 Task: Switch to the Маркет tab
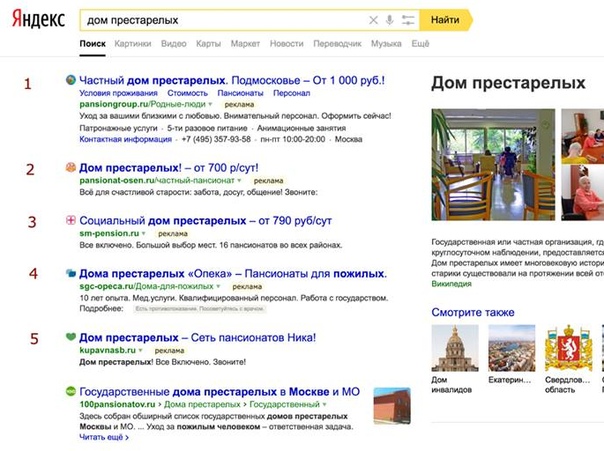tap(245, 44)
